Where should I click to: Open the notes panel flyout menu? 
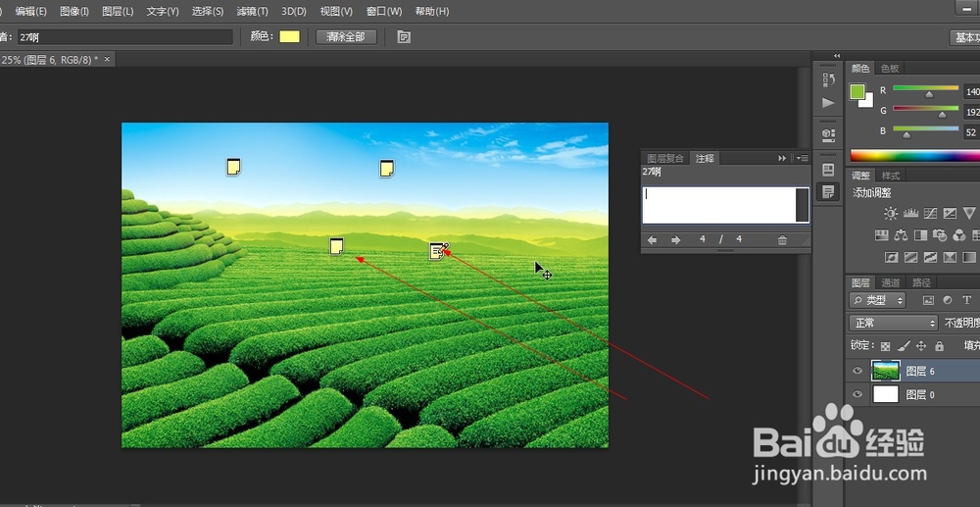[x=803, y=158]
